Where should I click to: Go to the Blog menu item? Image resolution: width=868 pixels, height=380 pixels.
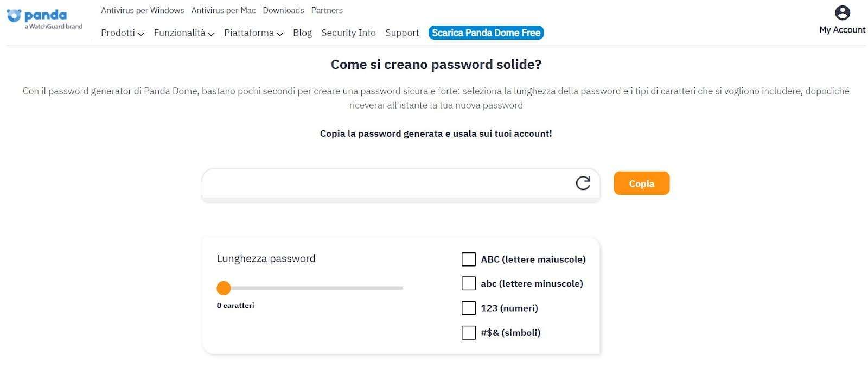point(302,33)
